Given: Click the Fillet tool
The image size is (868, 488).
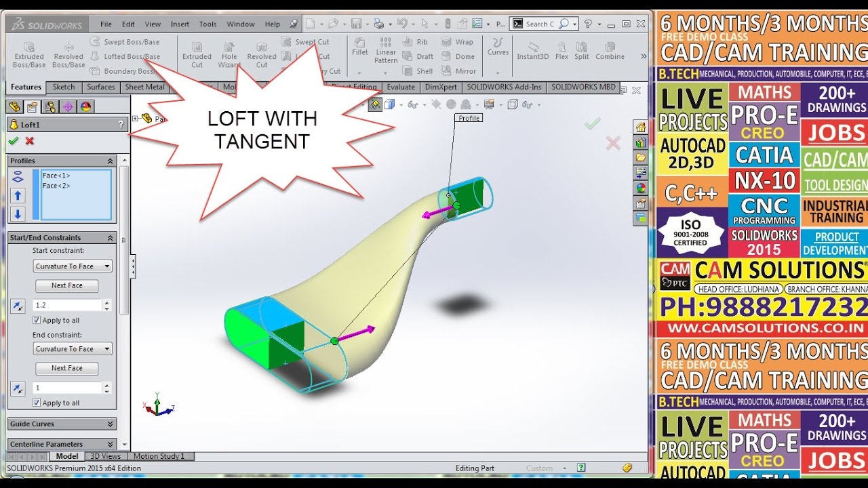Looking at the screenshot, I should tap(360, 46).
